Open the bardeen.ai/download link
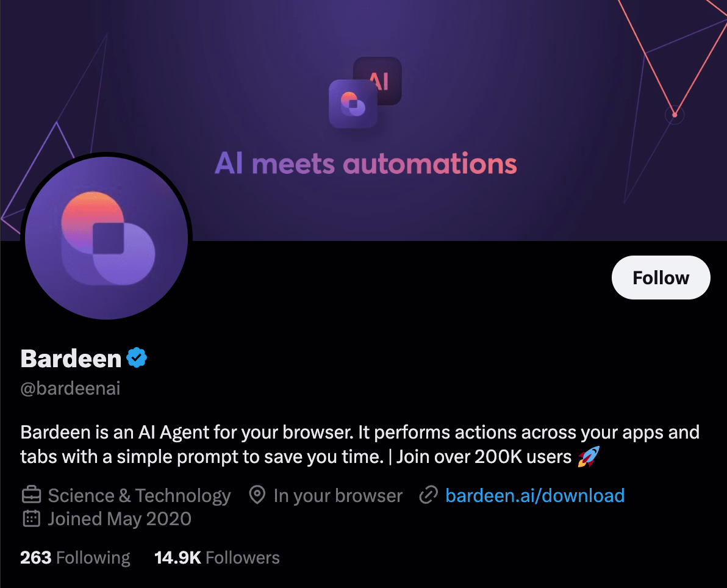 click(535, 495)
